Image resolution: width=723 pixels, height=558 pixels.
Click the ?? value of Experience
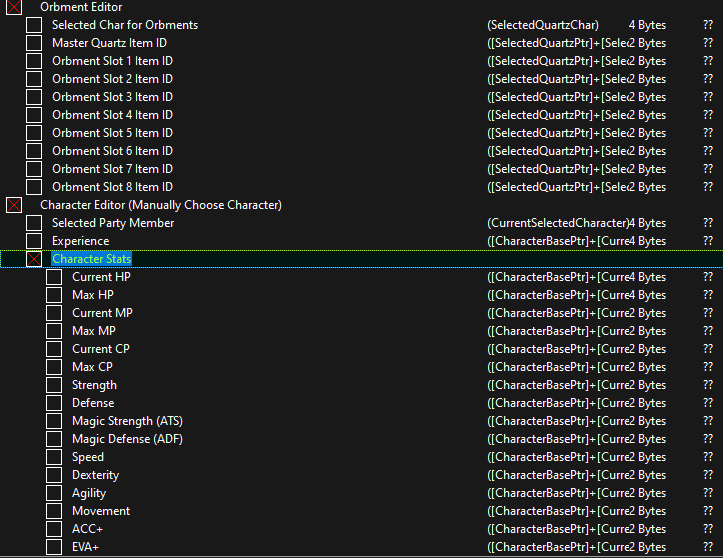pos(708,241)
